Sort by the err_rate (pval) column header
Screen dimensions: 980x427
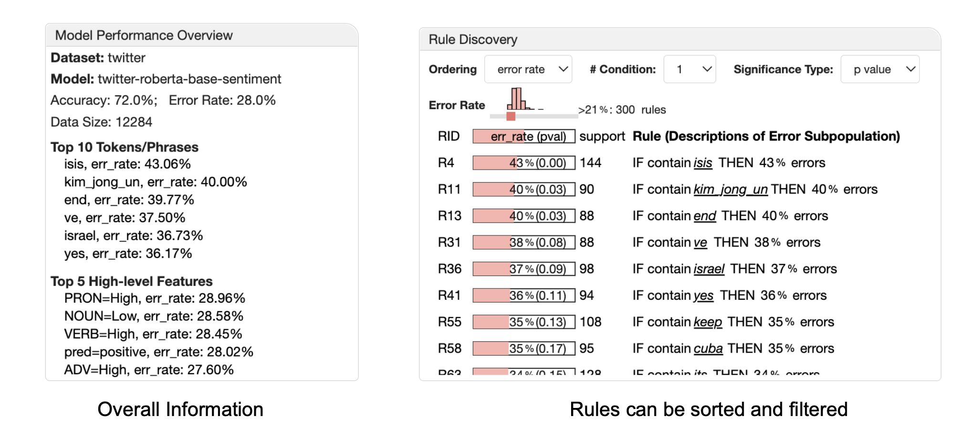pyautogui.click(x=524, y=137)
